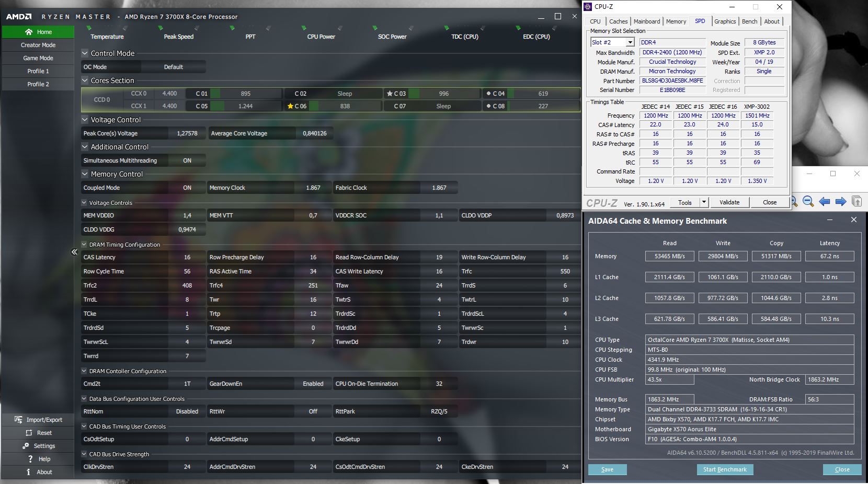
Task: Click the AIDA64 Memory Latency 67.2 ns value
Action: [x=829, y=256]
